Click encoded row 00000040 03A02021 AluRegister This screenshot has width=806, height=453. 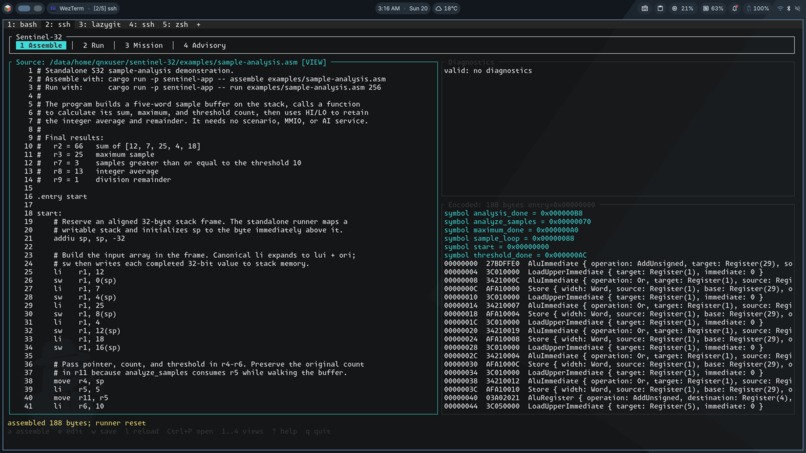click(x=618, y=397)
